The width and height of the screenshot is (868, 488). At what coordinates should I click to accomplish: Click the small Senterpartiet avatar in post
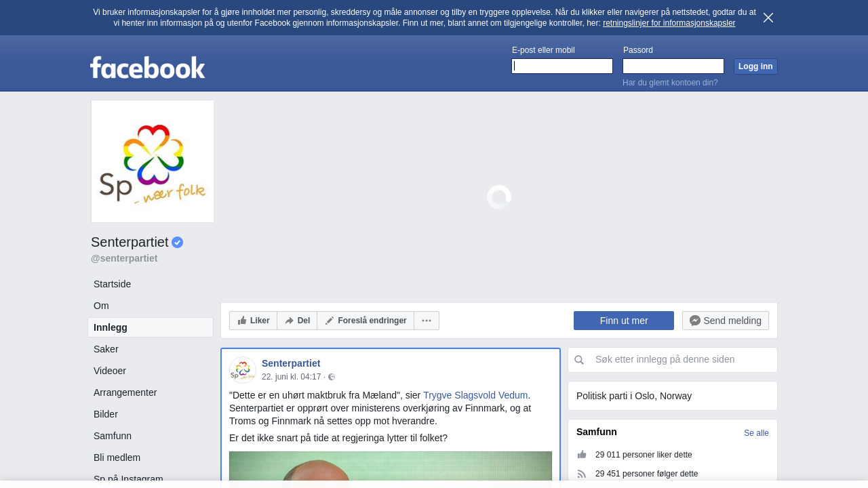click(x=243, y=370)
